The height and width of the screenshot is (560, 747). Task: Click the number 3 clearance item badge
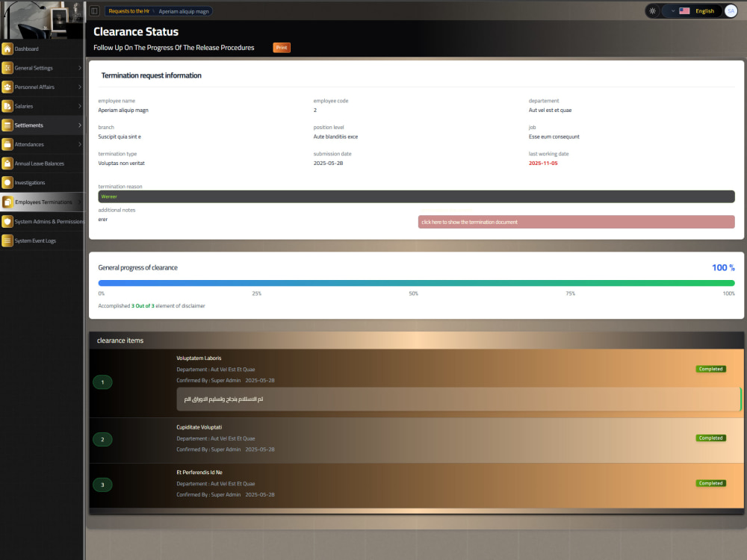102,485
